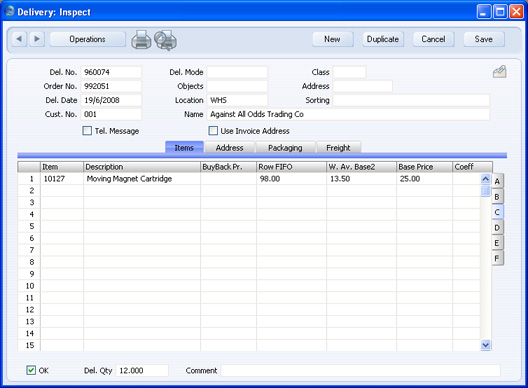Switch to the Items tab
The height and width of the screenshot is (388, 528).
pos(184,148)
